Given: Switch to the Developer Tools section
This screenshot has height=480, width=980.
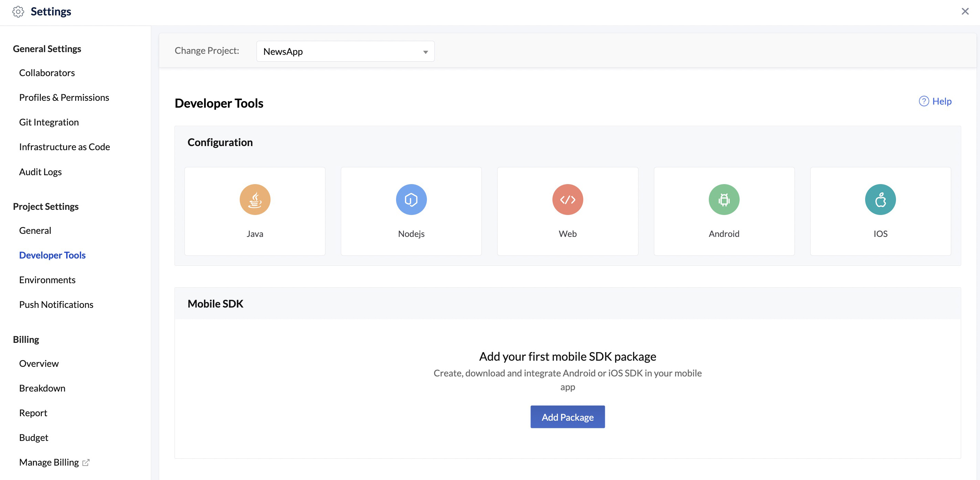Looking at the screenshot, I should point(52,255).
